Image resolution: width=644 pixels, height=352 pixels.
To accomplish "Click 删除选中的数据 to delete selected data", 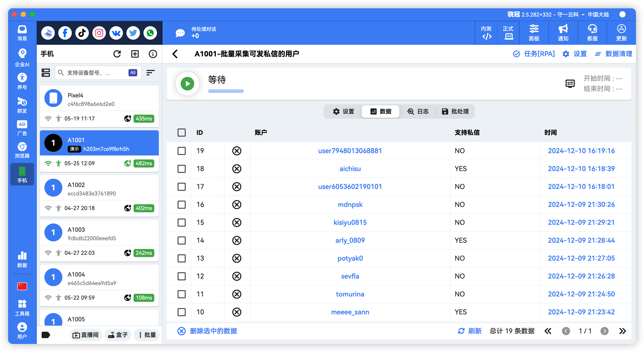I will [213, 331].
